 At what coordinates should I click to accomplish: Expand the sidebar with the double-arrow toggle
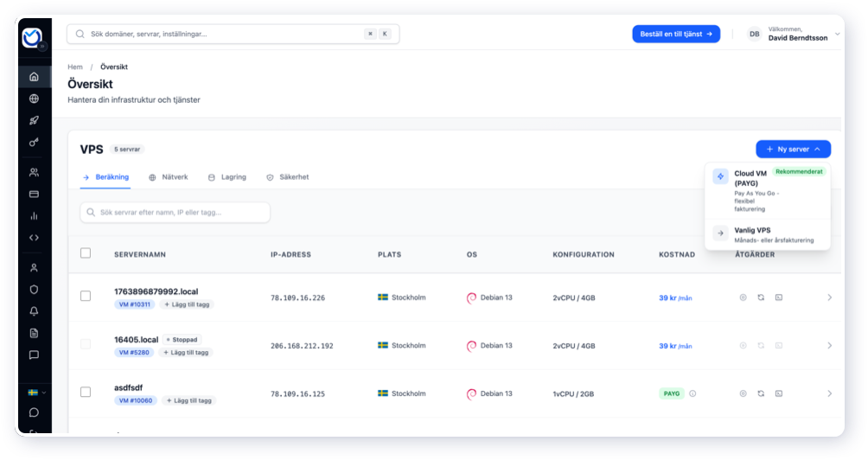[x=42, y=47]
